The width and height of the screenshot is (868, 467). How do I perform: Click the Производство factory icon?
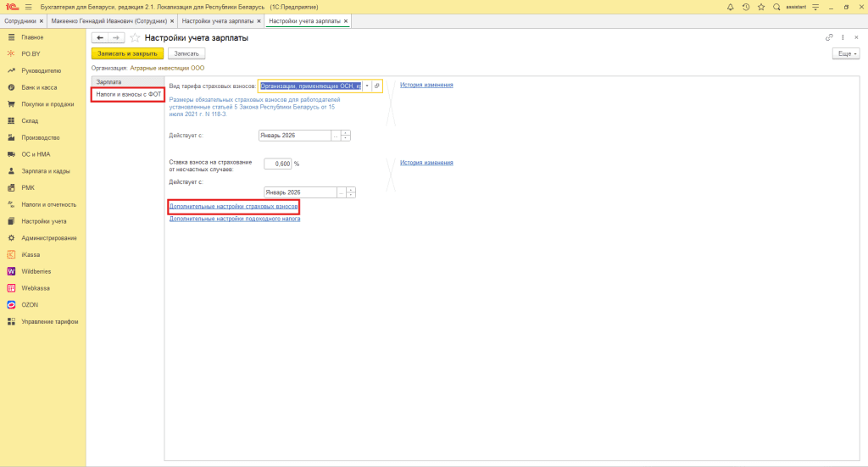pos(11,137)
